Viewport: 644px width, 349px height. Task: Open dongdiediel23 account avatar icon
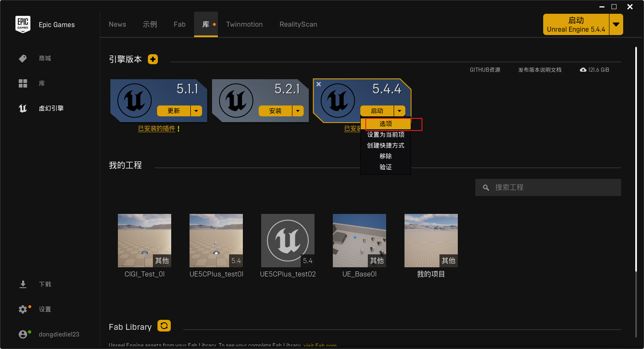tap(23, 334)
